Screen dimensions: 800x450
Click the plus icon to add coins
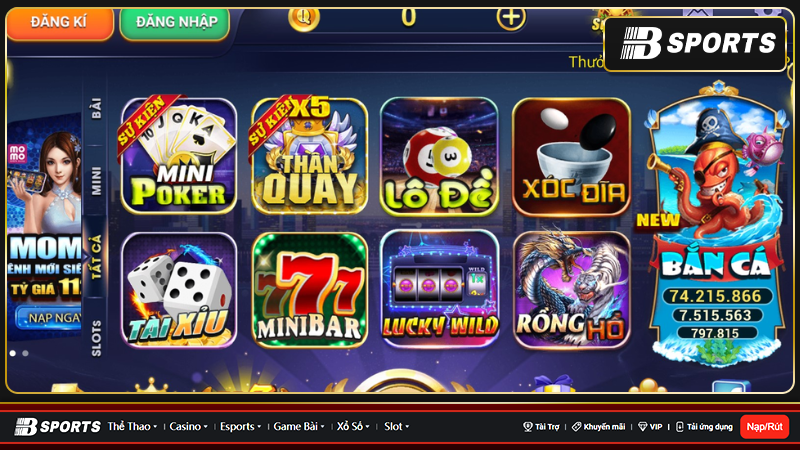511,18
